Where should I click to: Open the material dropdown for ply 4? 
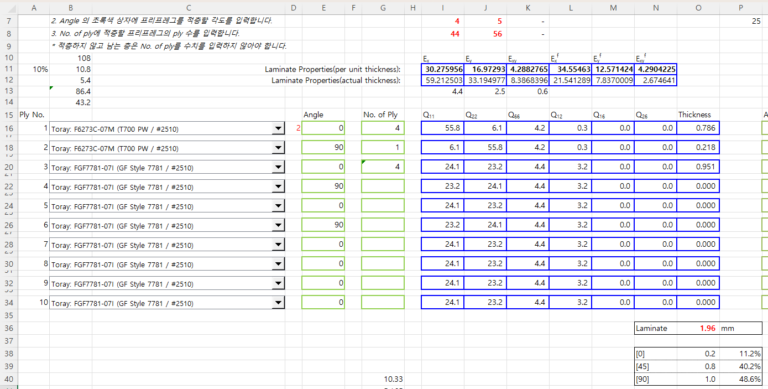pos(278,187)
